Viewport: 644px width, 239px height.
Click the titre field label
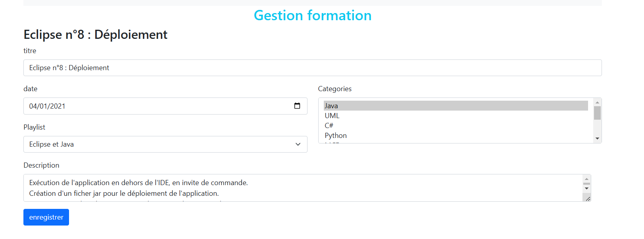tap(30, 51)
